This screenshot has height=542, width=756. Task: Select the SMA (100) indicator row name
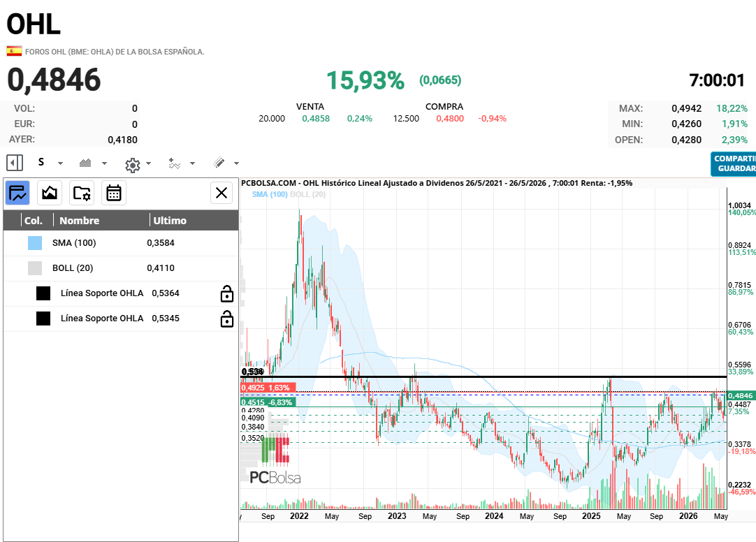click(74, 243)
